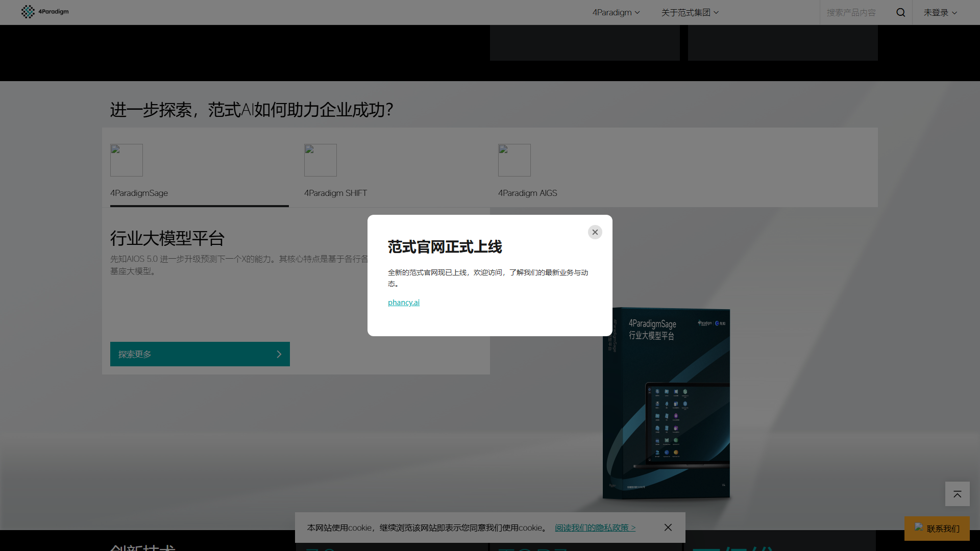Screen dimensions: 980x551
Task: Click the 探索更多 button
Action: 200,354
